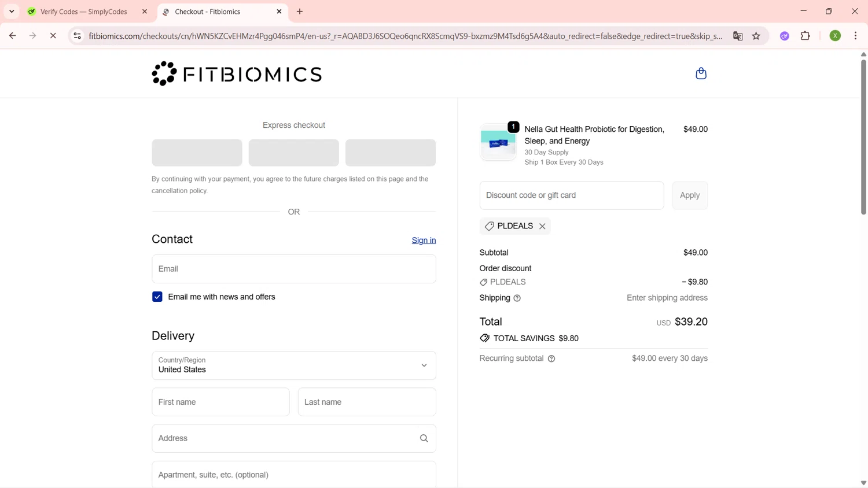Click the recurring subtotal help icon
The image size is (868, 488).
[551, 358]
